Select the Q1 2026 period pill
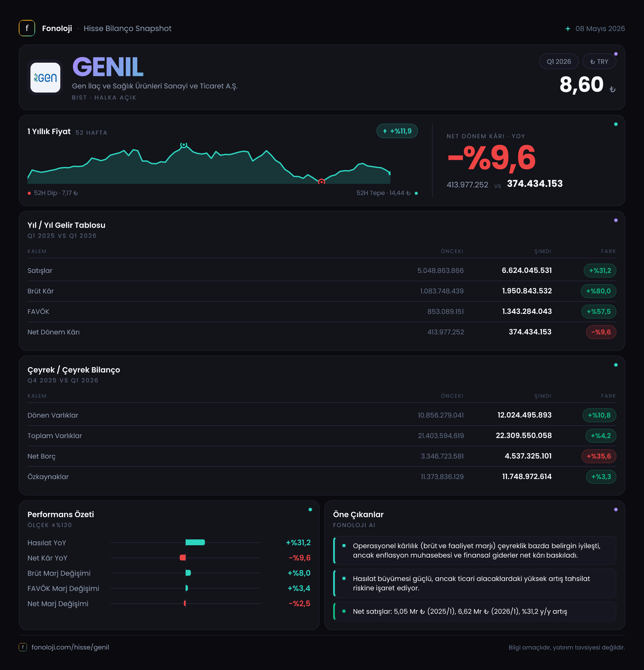The width and height of the screenshot is (644, 670). (x=559, y=61)
